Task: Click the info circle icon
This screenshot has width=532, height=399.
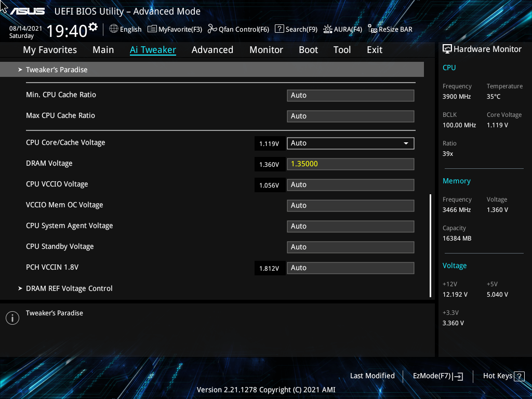Action: 12,318
